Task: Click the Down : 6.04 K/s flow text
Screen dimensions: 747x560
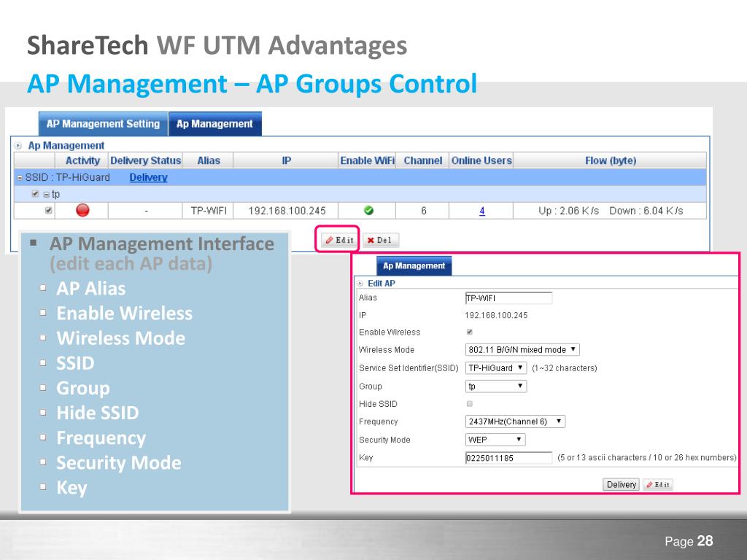Action: click(646, 211)
